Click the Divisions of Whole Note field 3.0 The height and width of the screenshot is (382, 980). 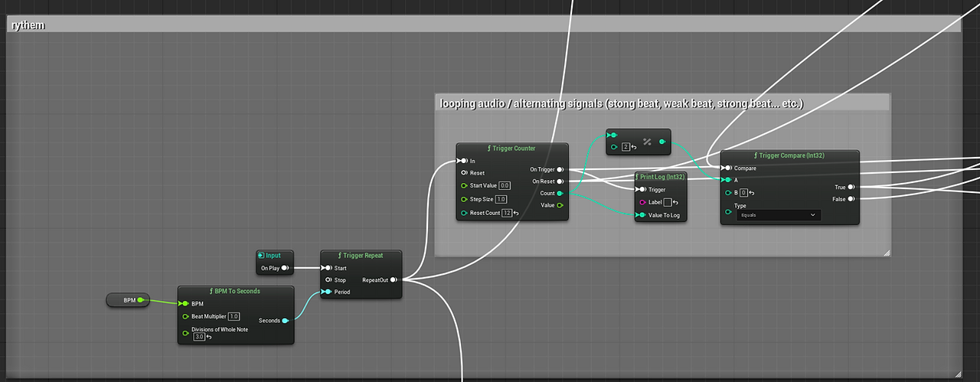tap(199, 337)
